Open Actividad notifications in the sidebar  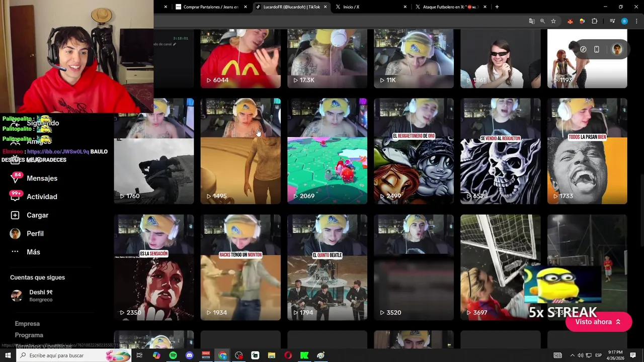pyautogui.click(x=34, y=197)
